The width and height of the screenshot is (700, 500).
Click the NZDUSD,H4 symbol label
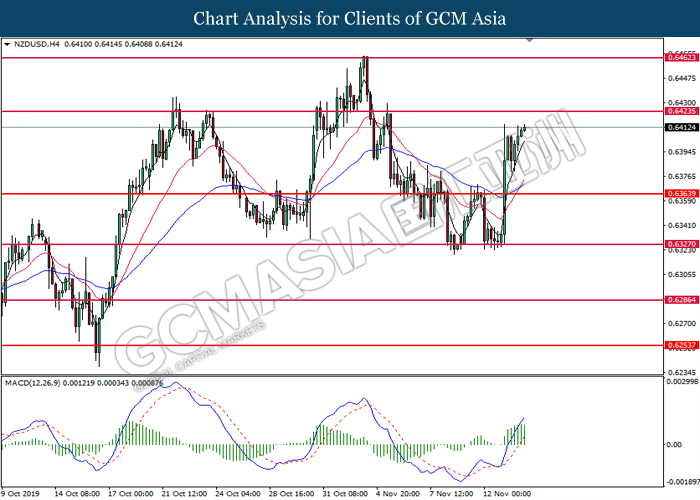[37, 44]
